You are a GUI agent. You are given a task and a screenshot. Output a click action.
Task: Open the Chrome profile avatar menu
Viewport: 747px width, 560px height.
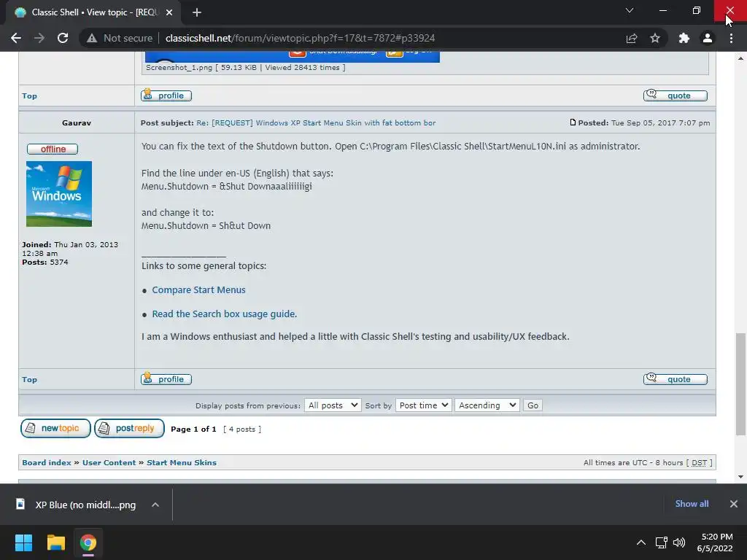pyautogui.click(x=708, y=38)
